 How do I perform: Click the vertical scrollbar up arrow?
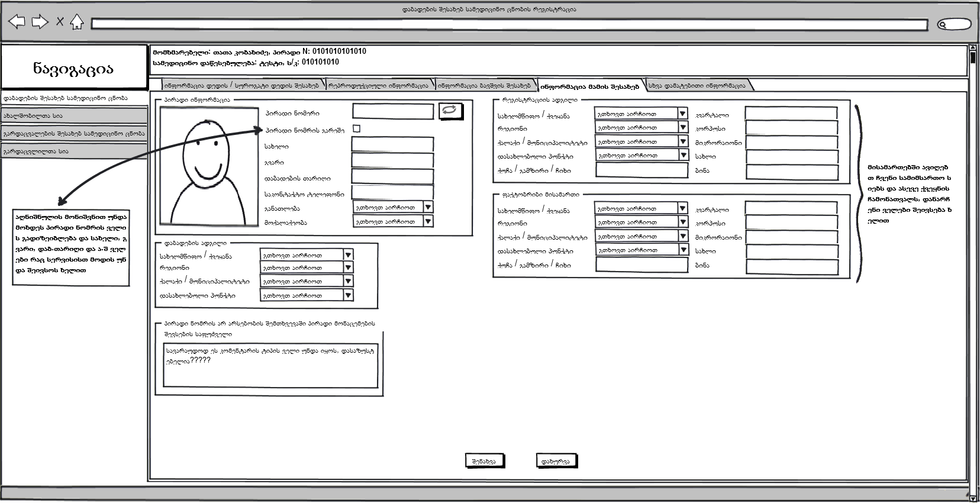(x=973, y=48)
